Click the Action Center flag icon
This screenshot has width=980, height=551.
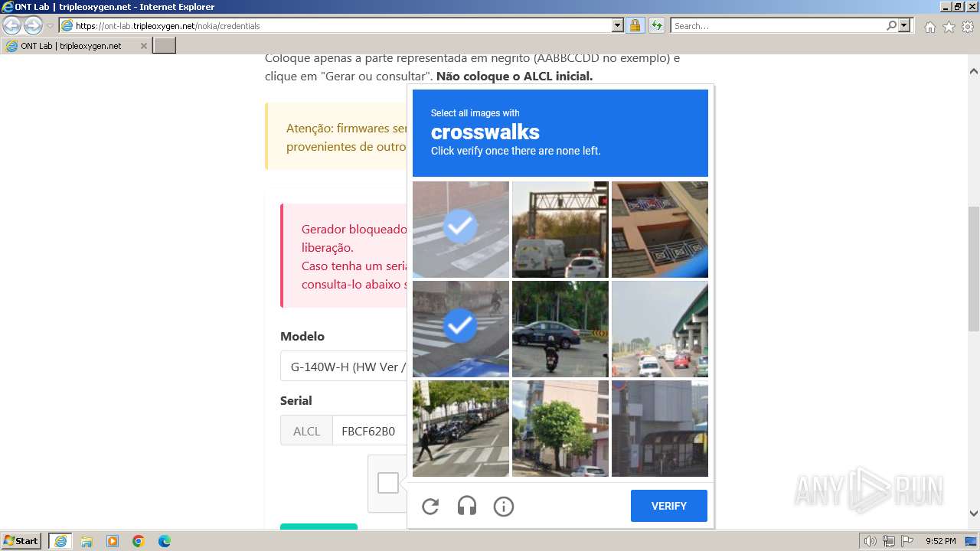pyautogui.click(x=906, y=541)
